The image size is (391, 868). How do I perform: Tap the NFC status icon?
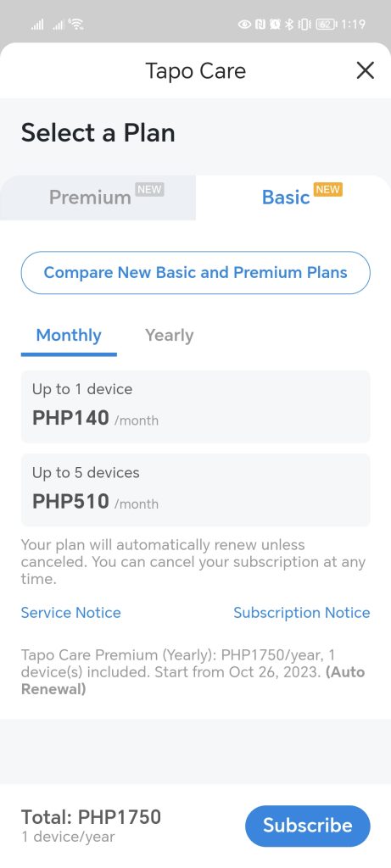pyautogui.click(x=260, y=25)
